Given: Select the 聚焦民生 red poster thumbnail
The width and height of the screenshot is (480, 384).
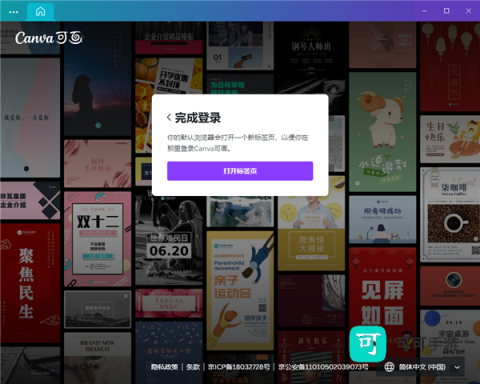Looking at the screenshot, I should pos(30,283).
